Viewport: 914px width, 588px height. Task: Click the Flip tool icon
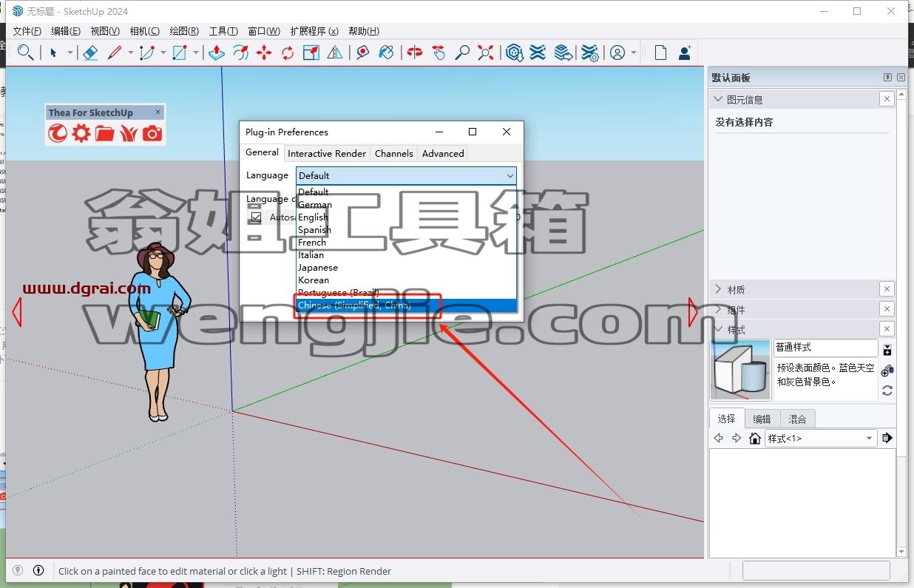pyautogui.click(x=335, y=53)
